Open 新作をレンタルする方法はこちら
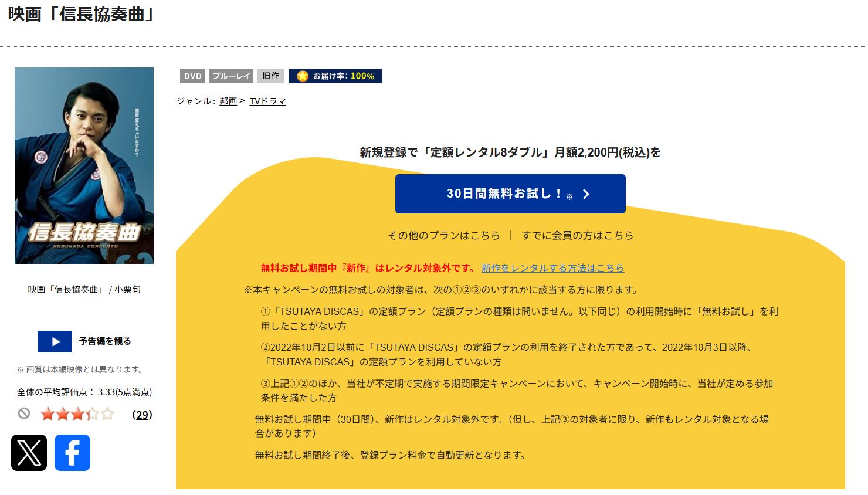This screenshot has height=495, width=868. coord(553,268)
